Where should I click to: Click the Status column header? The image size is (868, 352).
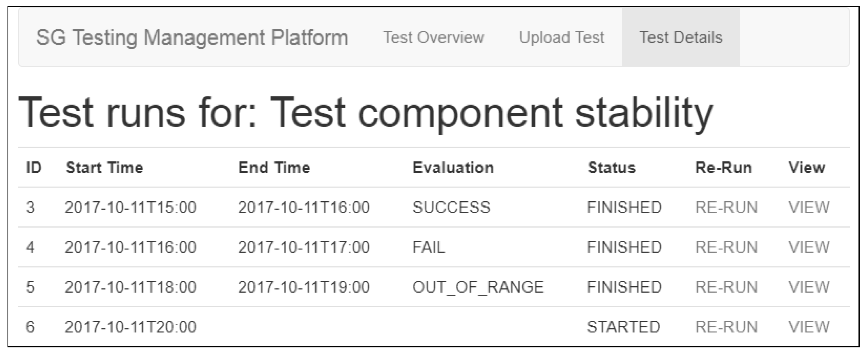point(611,167)
